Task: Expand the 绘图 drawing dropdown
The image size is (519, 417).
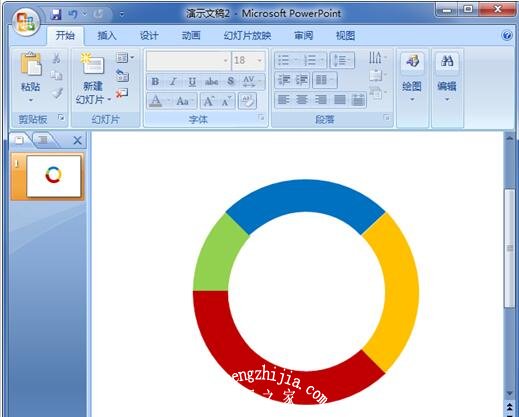Action: click(x=412, y=100)
